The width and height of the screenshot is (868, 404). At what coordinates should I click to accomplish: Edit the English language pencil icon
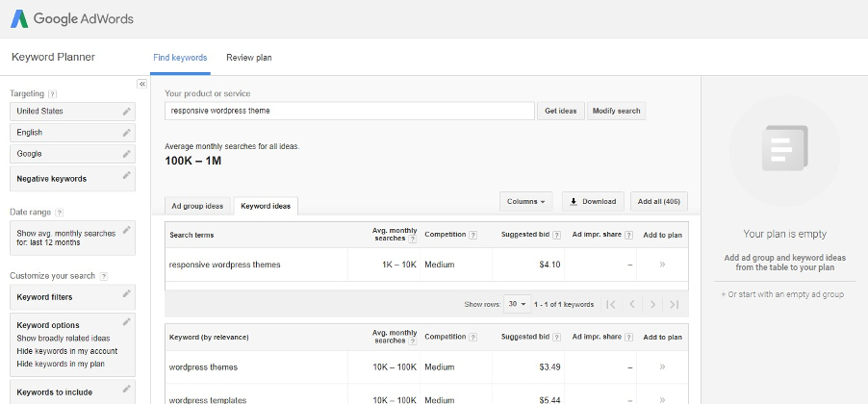[127, 133]
